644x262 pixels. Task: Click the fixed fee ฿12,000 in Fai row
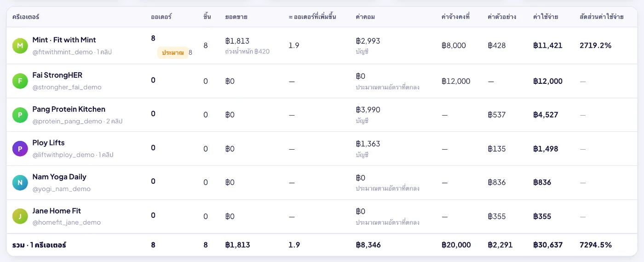456,81
